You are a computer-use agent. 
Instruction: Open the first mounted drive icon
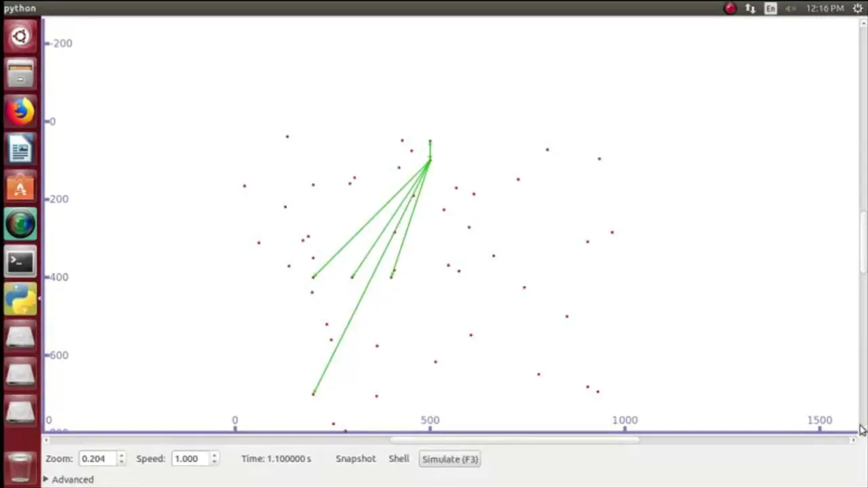point(20,336)
